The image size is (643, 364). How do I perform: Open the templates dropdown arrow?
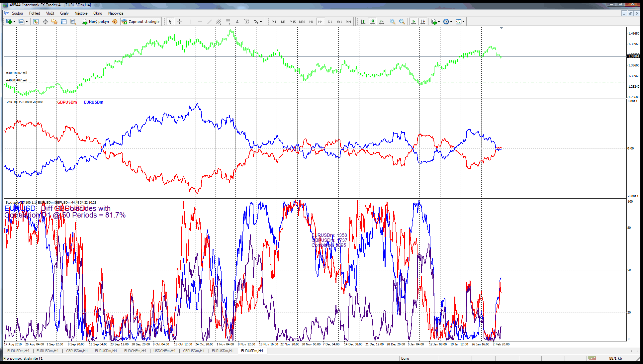(x=463, y=22)
